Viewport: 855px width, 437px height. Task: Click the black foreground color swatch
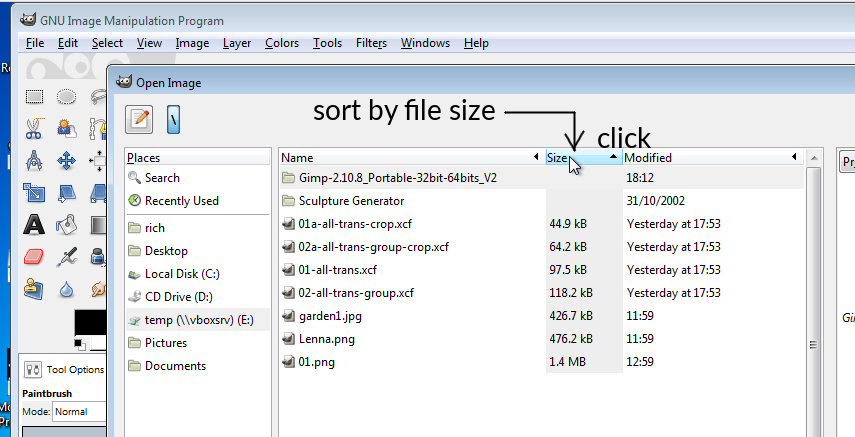coord(89,324)
